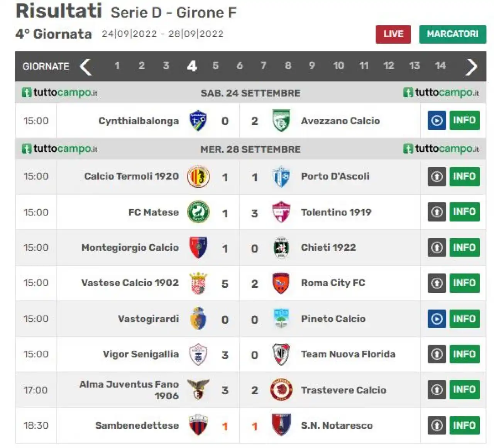
Task: Open the Roma City FC team link
Action: click(x=333, y=283)
